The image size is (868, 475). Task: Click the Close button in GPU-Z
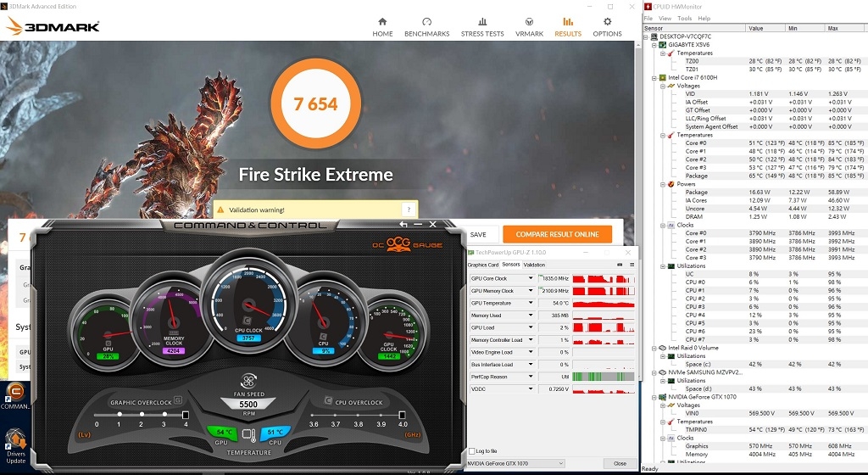620,463
